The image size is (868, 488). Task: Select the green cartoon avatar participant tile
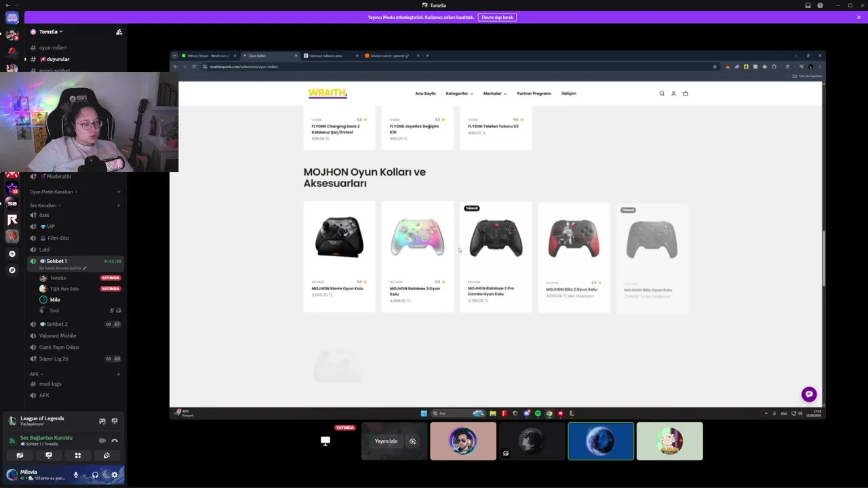coord(670,441)
